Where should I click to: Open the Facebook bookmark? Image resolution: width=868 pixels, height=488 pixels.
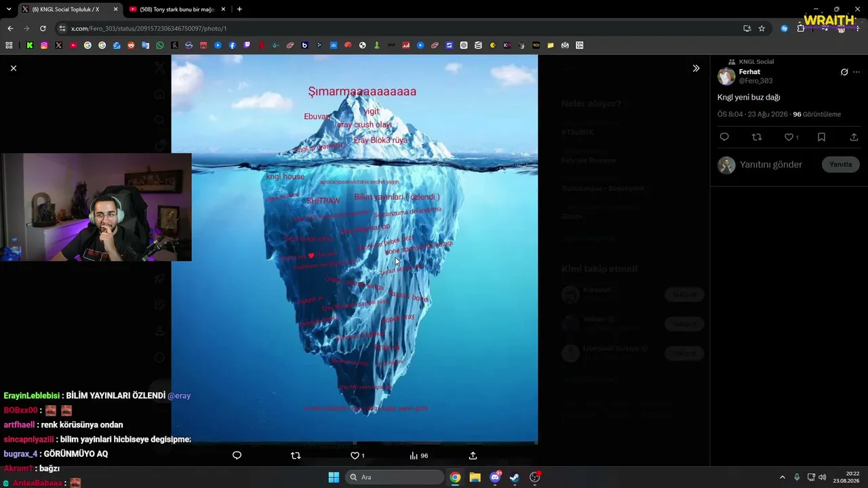[233, 45]
